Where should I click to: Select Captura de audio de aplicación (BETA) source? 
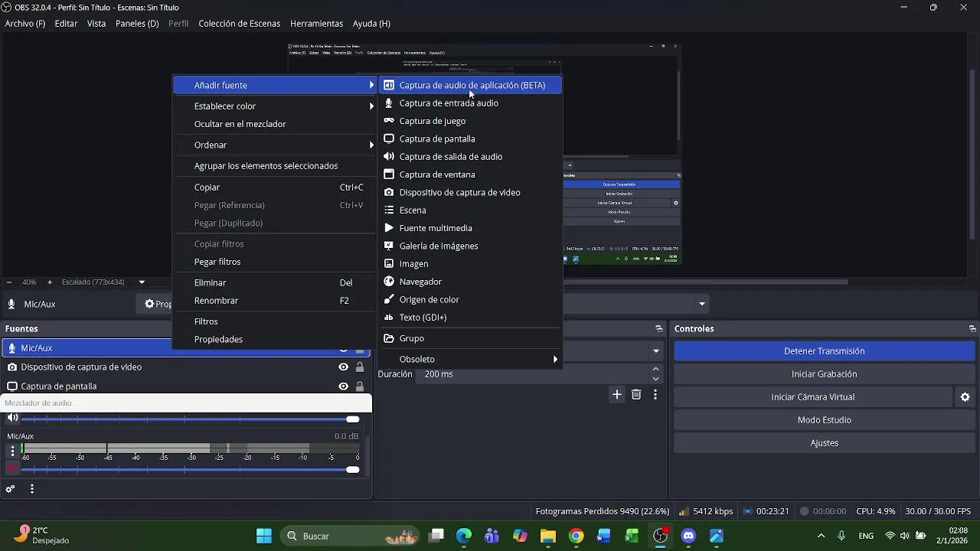(x=471, y=85)
